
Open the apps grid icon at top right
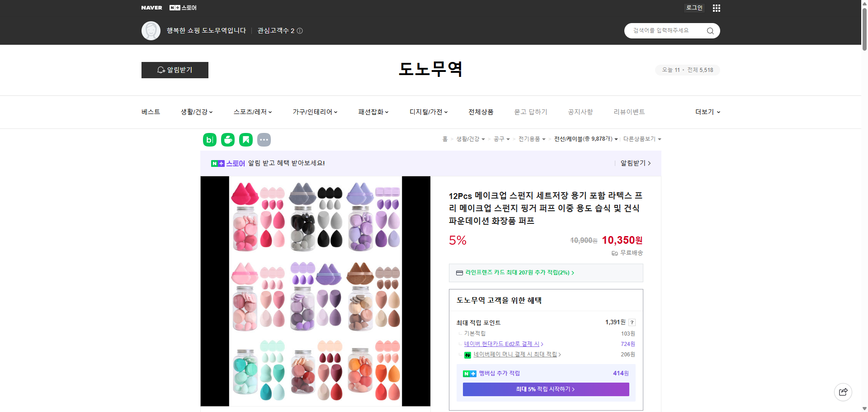pyautogui.click(x=716, y=8)
